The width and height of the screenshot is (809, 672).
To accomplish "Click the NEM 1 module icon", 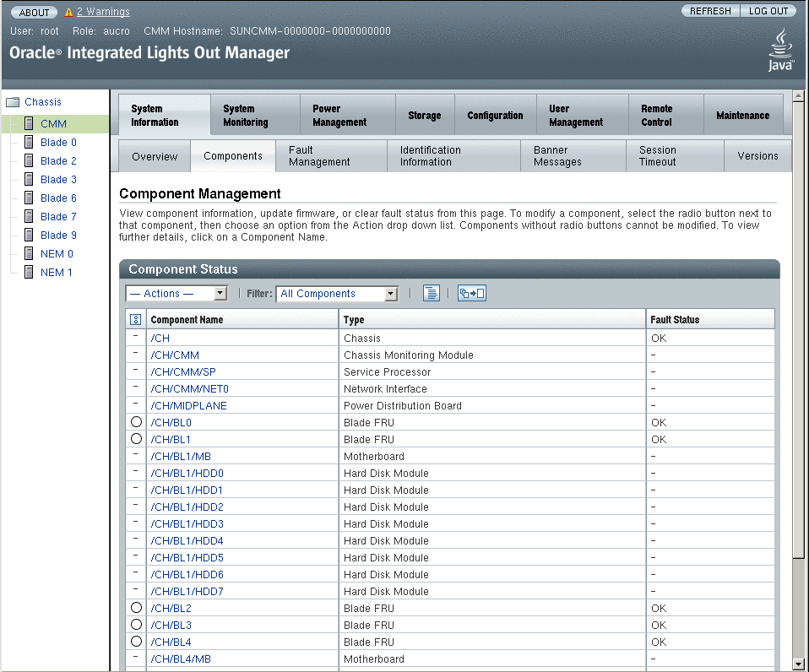I will 30,273.
